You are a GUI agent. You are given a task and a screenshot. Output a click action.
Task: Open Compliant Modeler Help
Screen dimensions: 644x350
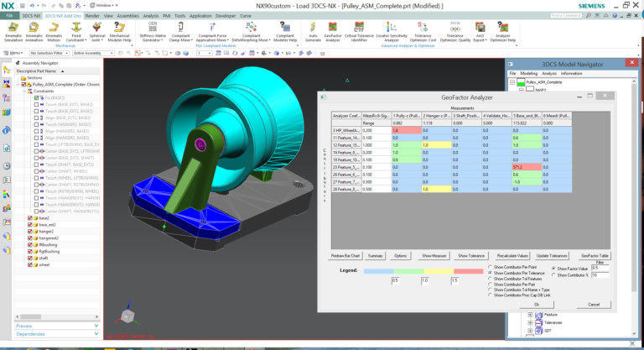click(284, 32)
